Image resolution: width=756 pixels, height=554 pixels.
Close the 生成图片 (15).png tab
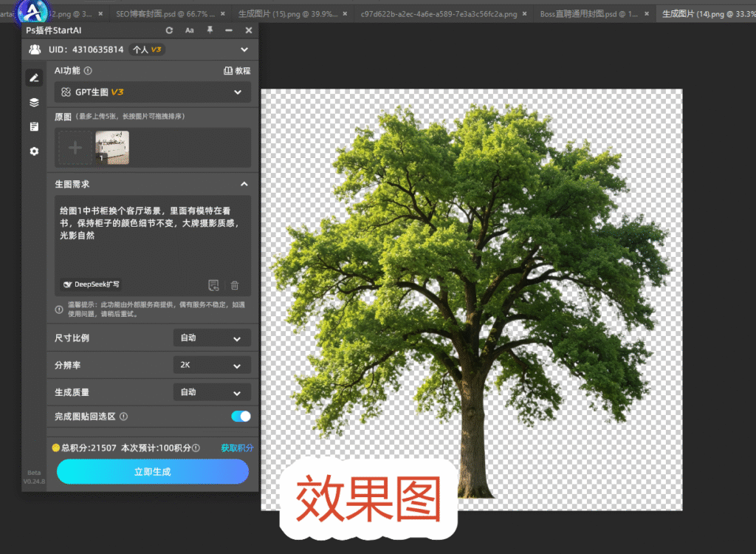coord(345,14)
